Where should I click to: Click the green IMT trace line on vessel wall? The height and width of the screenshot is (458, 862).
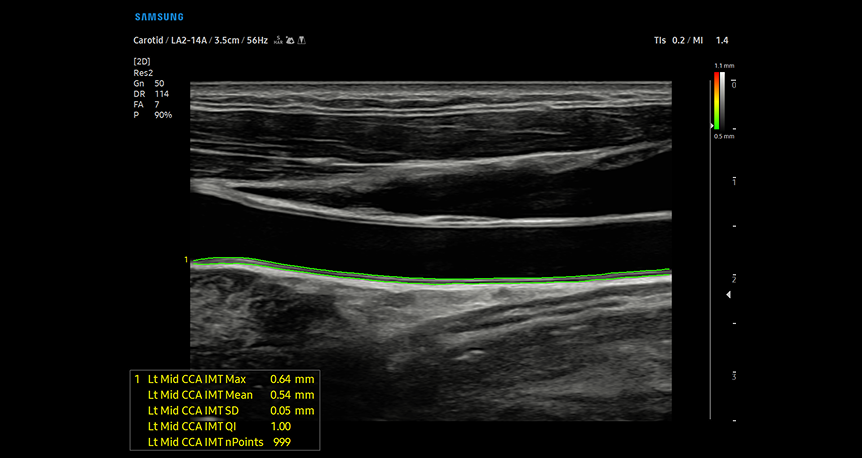(x=430, y=278)
